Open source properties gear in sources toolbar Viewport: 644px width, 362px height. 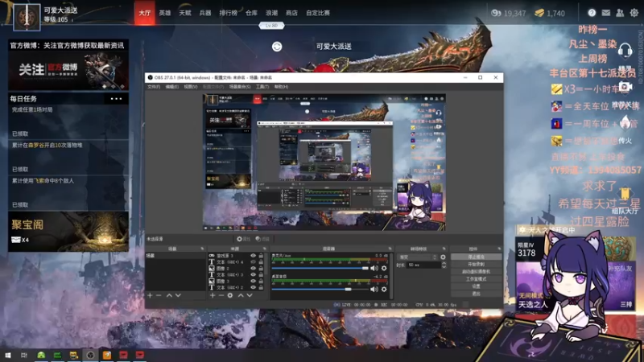click(230, 295)
